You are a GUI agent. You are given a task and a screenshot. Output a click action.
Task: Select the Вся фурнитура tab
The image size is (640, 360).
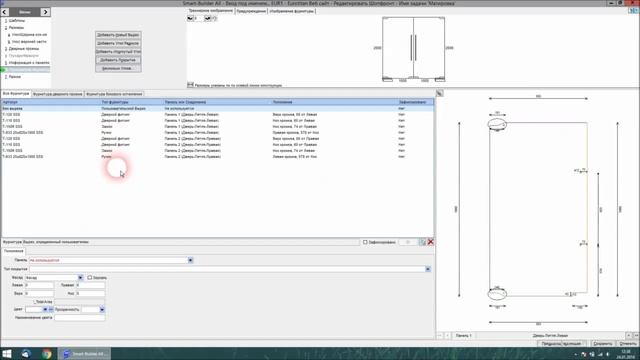(16, 93)
